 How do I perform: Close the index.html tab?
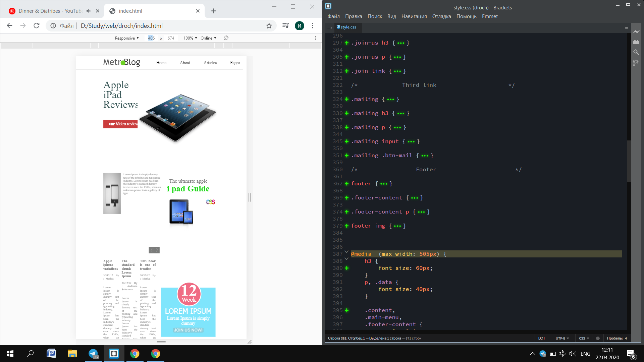click(198, 11)
